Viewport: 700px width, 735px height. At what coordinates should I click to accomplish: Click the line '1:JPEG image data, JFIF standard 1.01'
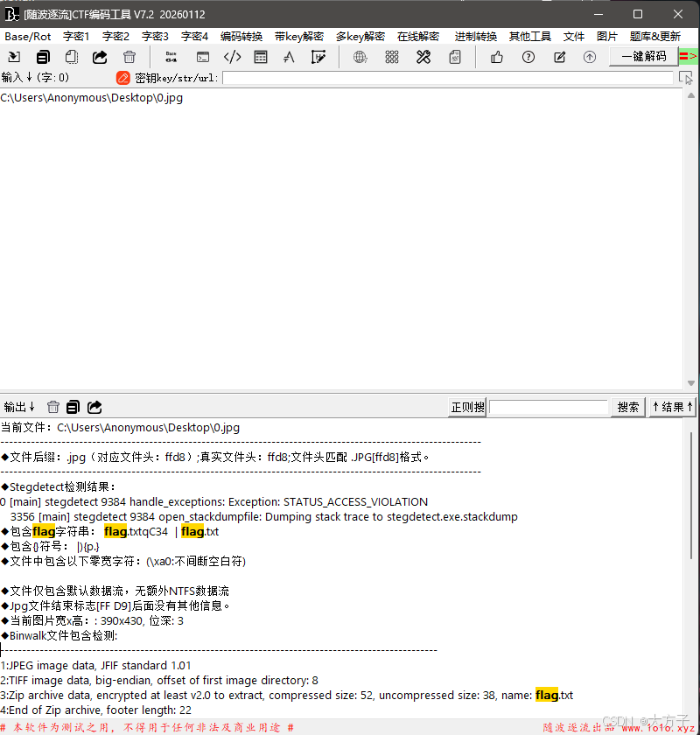pyautogui.click(x=95, y=666)
